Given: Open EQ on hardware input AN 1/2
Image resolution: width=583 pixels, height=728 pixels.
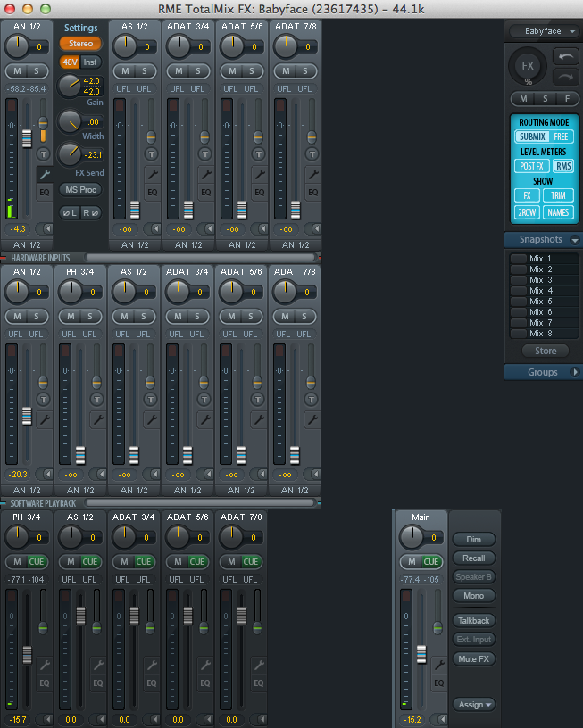Looking at the screenshot, I should tap(45, 192).
